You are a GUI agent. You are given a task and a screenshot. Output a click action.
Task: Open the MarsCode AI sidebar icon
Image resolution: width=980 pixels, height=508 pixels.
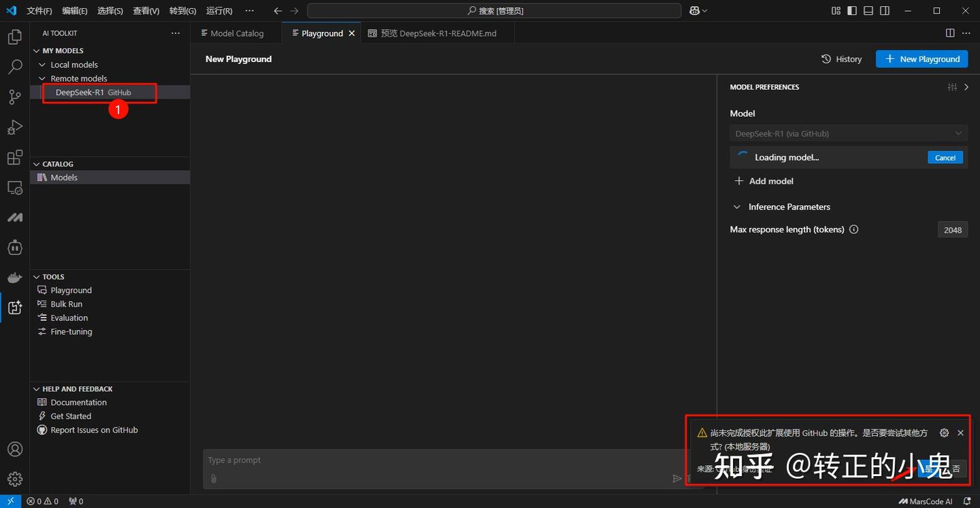(14, 218)
